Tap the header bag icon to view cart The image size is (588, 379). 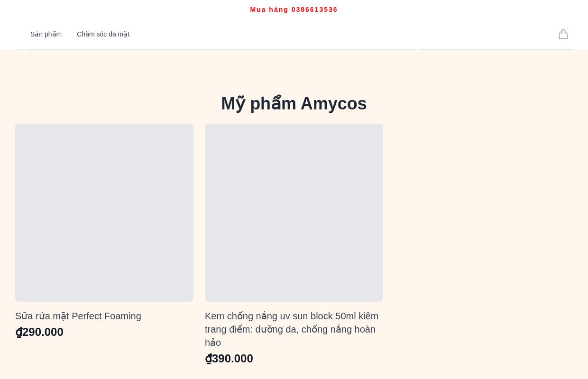(x=563, y=34)
